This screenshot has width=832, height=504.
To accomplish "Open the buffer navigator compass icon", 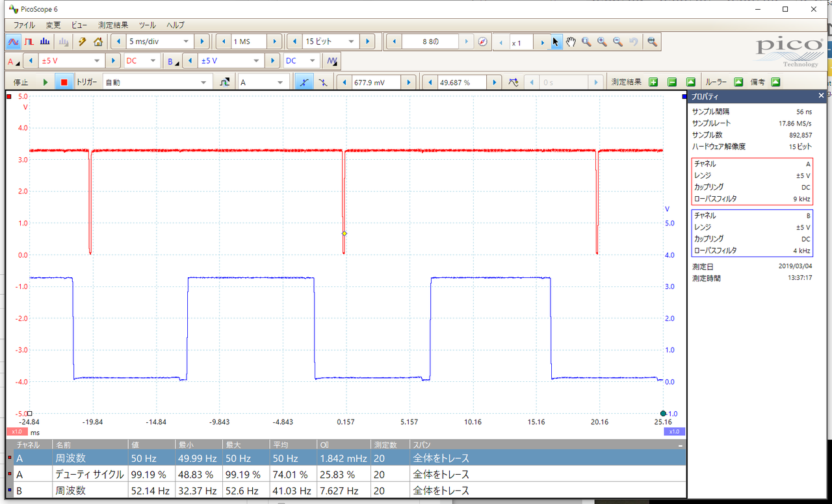I will [x=482, y=42].
